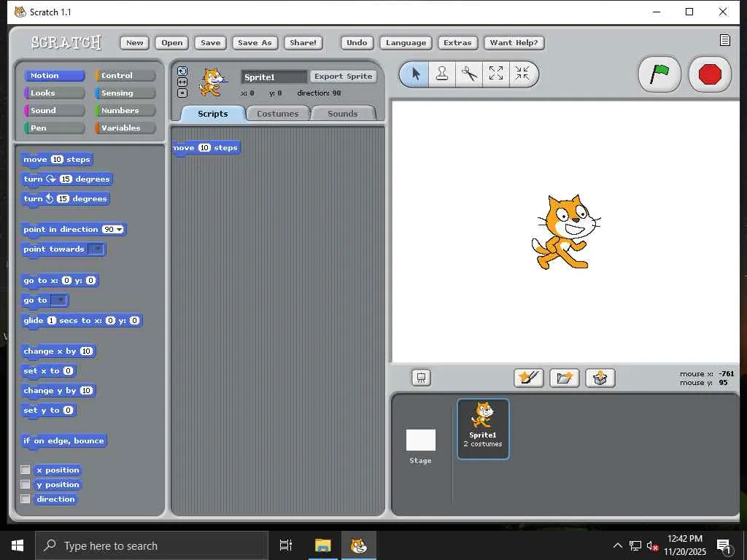
Task: Switch to the Sounds tab
Action: pyautogui.click(x=343, y=113)
